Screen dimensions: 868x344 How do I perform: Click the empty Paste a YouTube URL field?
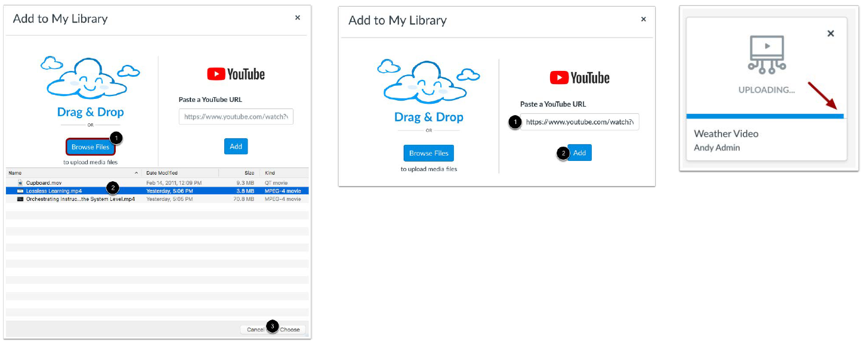pos(236,117)
